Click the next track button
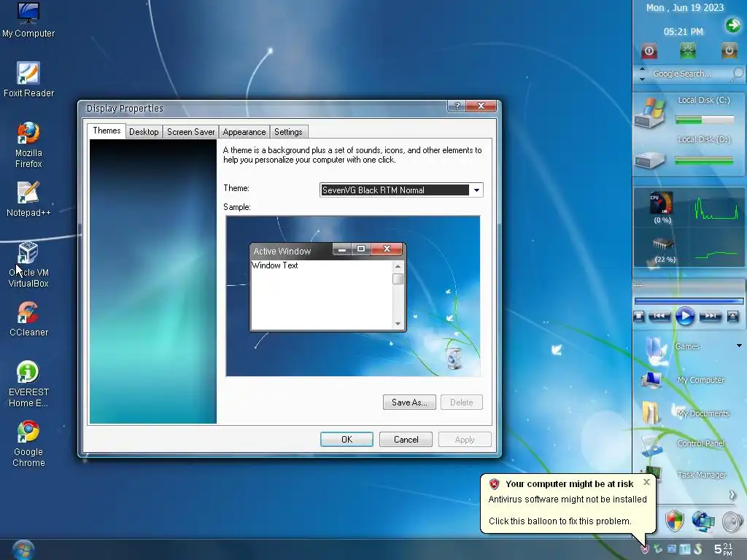 click(711, 316)
